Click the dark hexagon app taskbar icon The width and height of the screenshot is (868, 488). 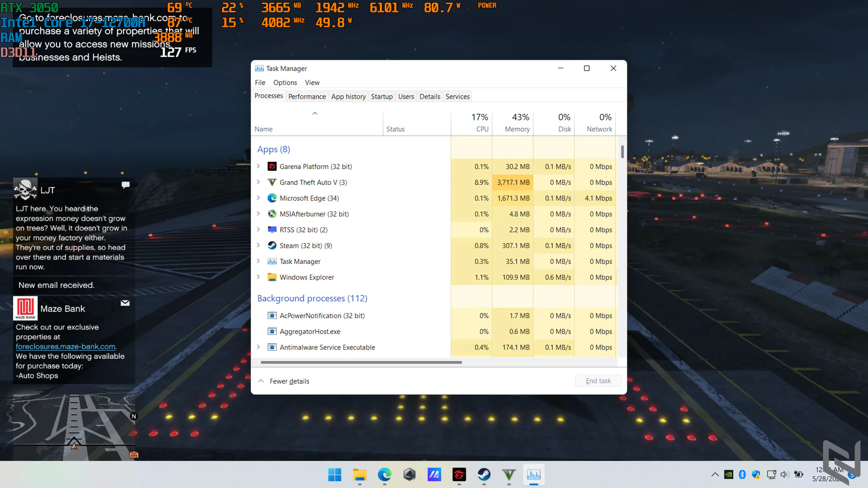(409, 474)
